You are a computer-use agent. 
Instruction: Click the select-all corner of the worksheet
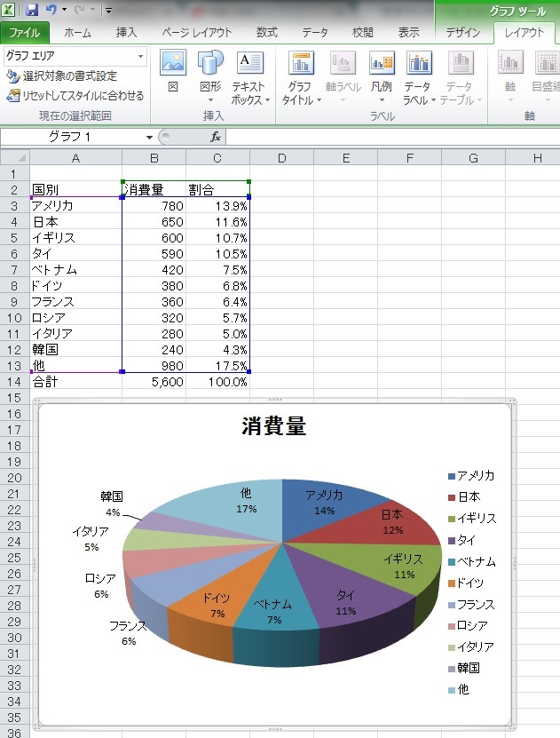point(14,158)
